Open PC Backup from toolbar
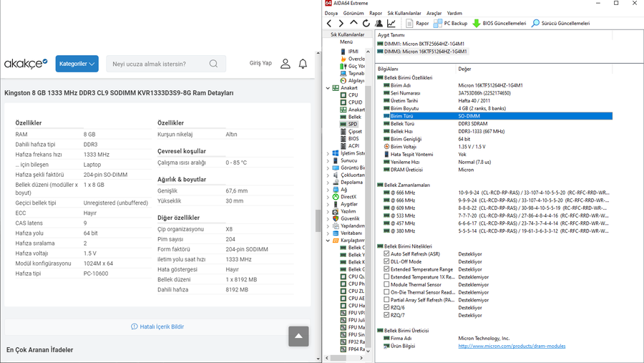The width and height of the screenshot is (644, 363). click(451, 24)
